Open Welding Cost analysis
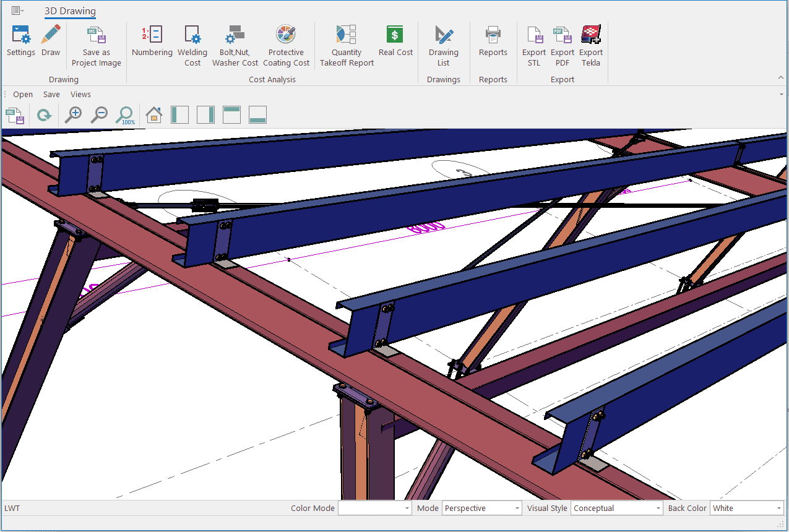 tap(192, 46)
